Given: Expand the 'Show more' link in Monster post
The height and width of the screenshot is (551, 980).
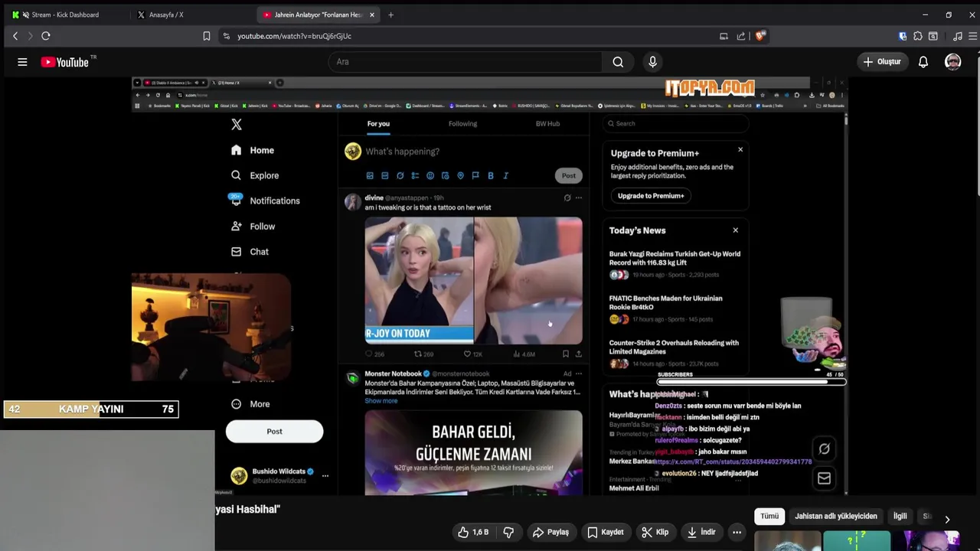Looking at the screenshot, I should 381,401.
